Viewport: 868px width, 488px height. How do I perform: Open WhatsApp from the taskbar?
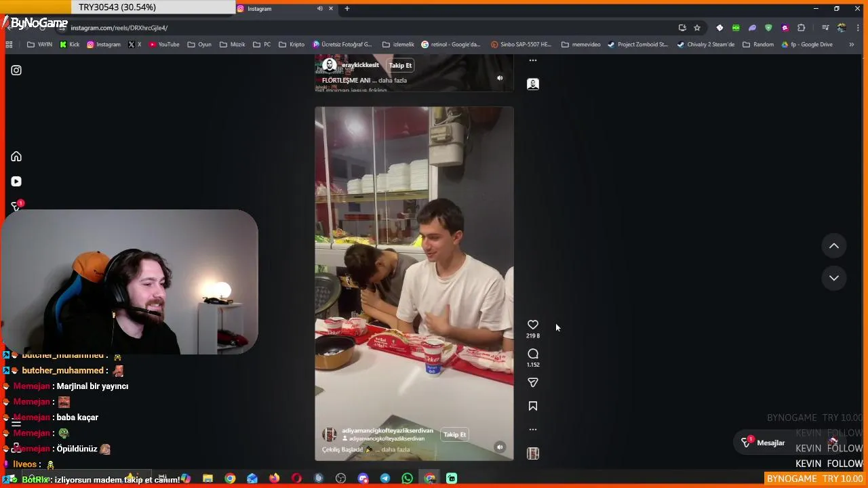click(x=407, y=479)
